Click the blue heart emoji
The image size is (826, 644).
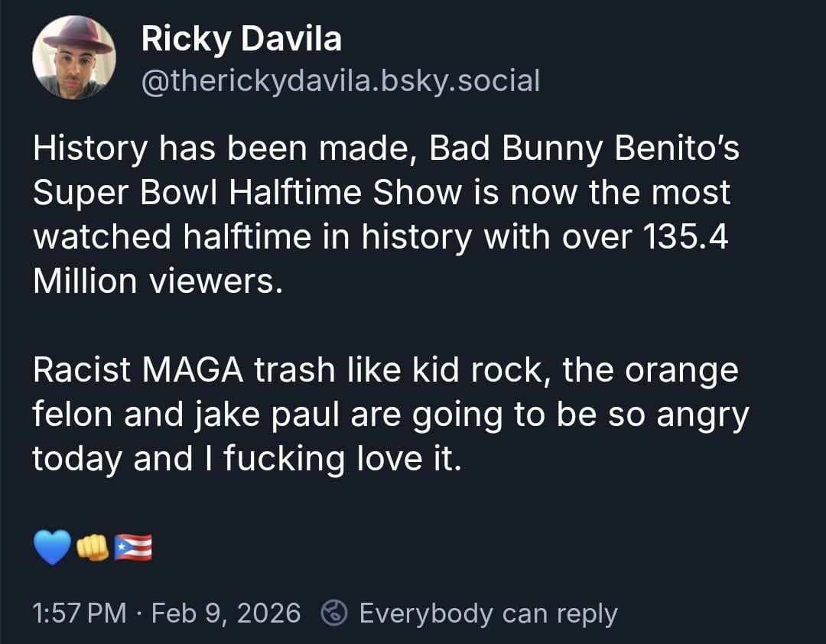52,548
